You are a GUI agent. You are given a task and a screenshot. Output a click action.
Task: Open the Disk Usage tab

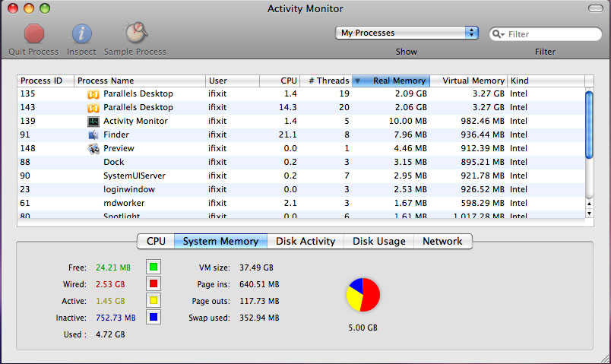click(x=378, y=241)
